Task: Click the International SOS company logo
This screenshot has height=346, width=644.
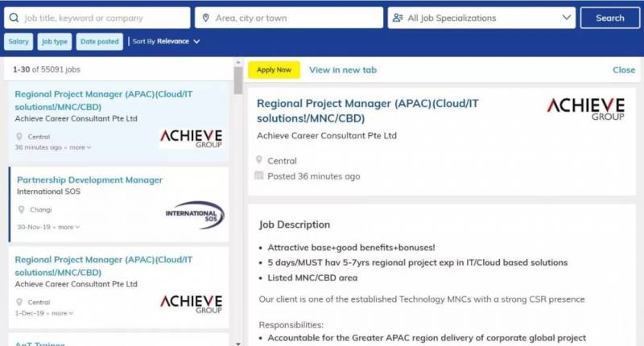Action: (x=194, y=214)
